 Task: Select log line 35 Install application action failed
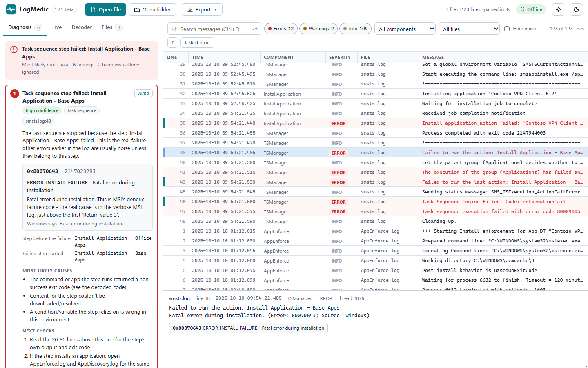[375, 123]
